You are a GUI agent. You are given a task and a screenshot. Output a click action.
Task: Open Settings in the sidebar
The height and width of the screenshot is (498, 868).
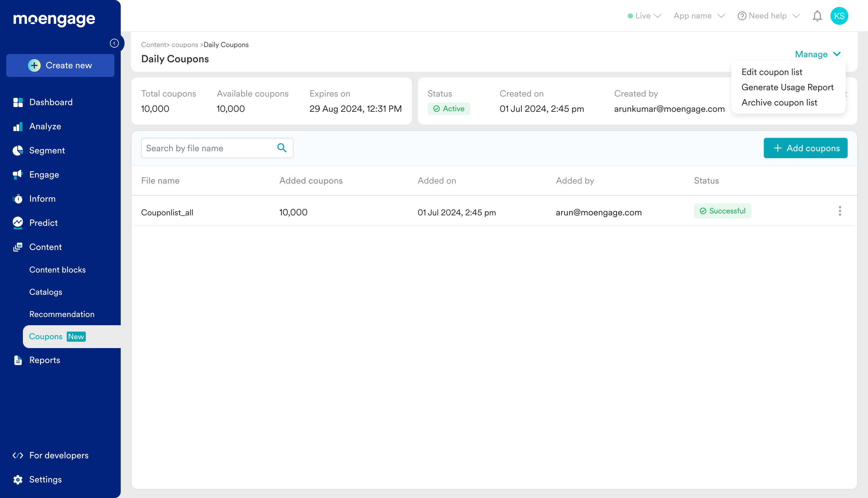(45, 480)
